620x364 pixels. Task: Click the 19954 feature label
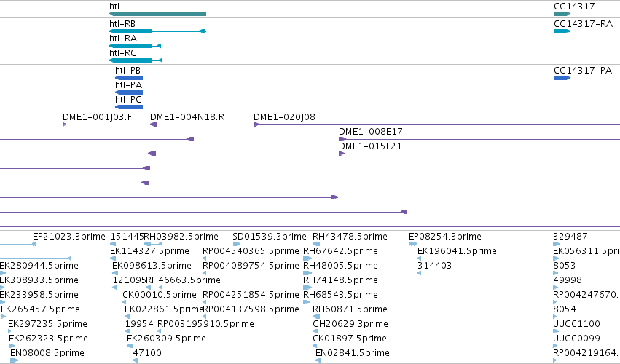(x=139, y=325)
